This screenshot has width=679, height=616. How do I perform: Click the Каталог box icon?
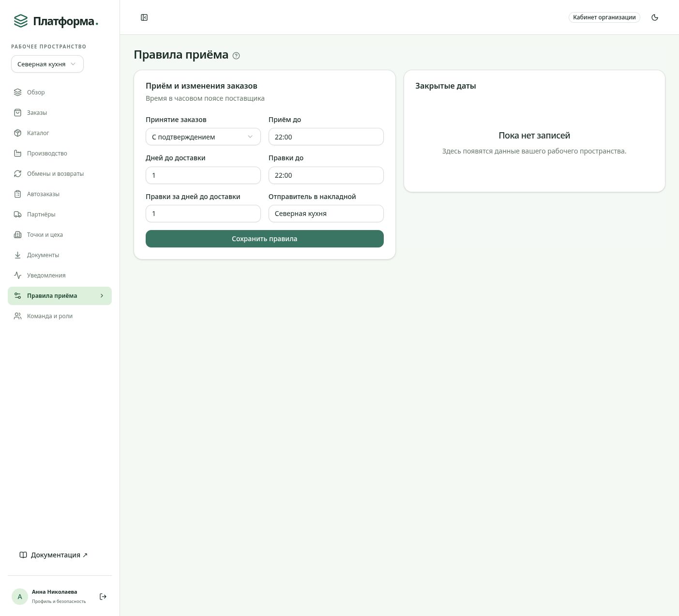[x=18, y=133]
